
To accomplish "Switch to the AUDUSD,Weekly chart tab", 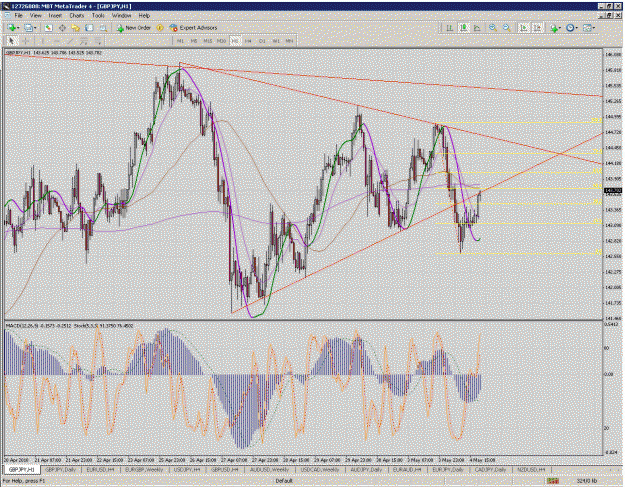I will click(269, 470).
